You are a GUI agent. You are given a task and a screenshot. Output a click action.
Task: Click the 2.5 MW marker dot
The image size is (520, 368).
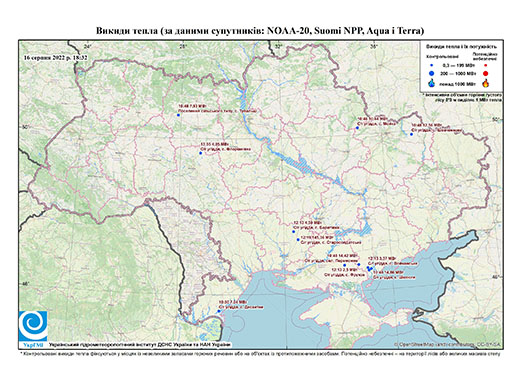click(x=344, y=265)
